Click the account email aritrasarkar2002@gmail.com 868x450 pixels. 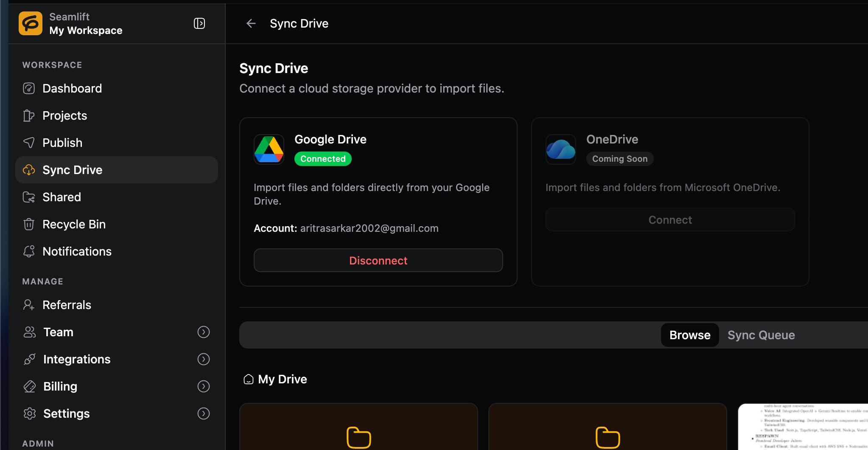(369, 228)
